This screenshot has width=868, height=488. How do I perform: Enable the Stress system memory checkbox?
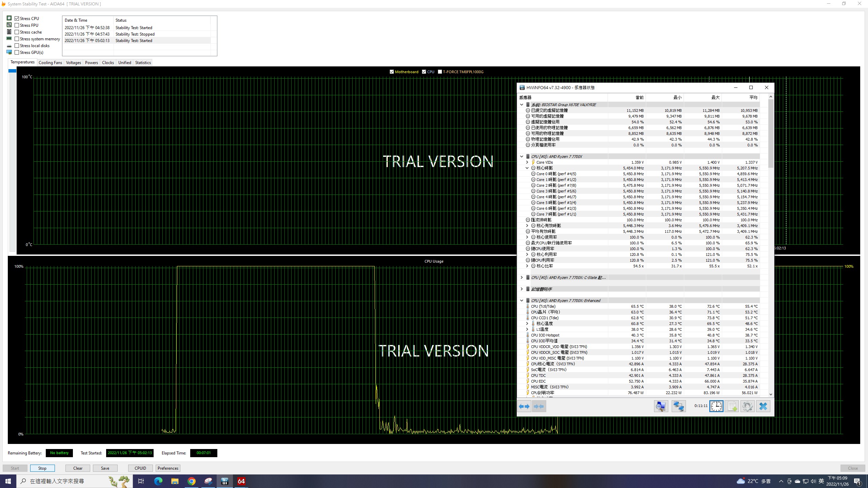coord(17,39)
